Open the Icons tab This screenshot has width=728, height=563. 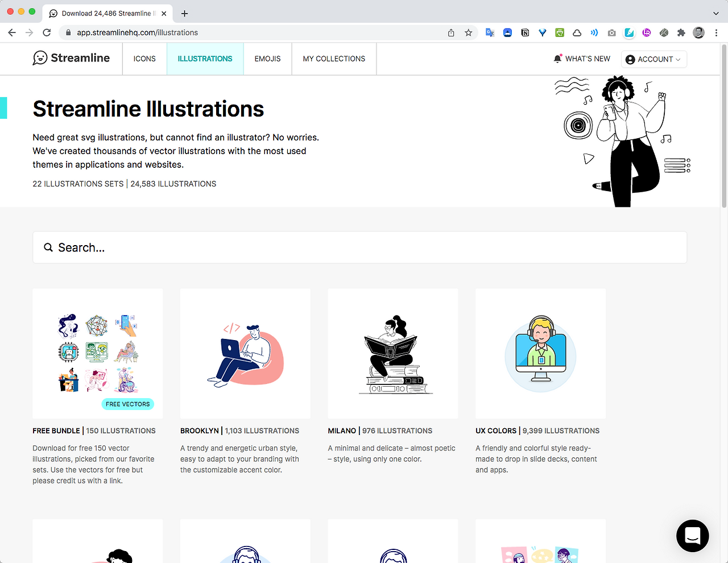click(x=144, y=59)
